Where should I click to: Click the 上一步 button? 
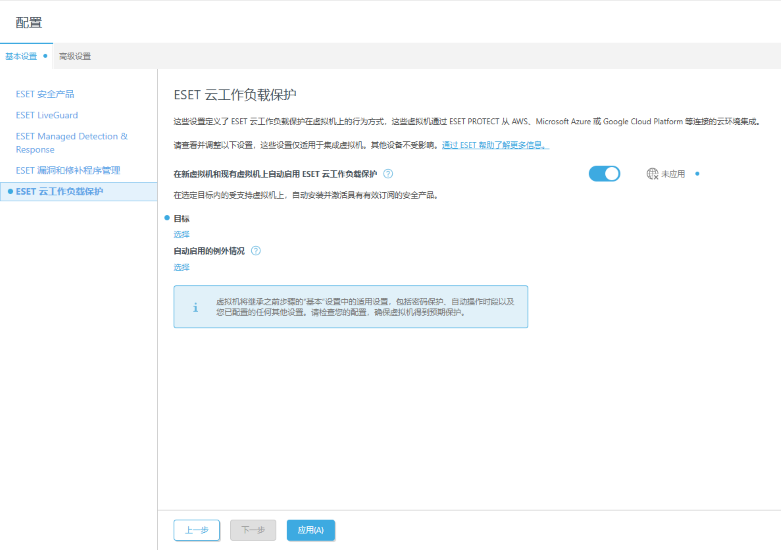197,530
